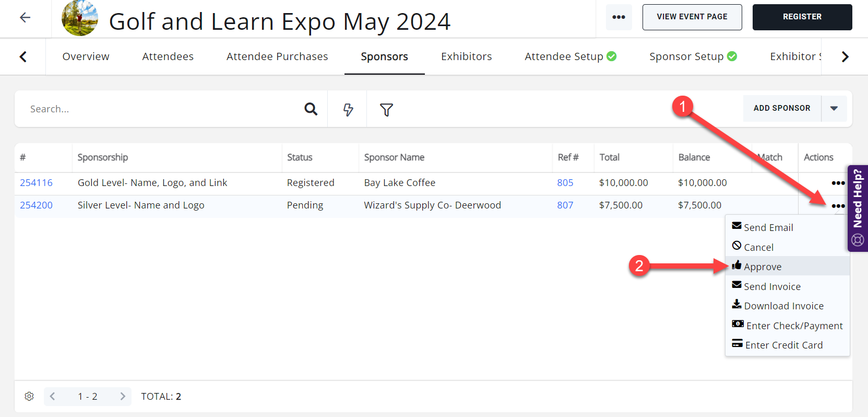868x417 pixels.
Task: Open the Attendee Purchases tab
Action: tap(277, 56)
